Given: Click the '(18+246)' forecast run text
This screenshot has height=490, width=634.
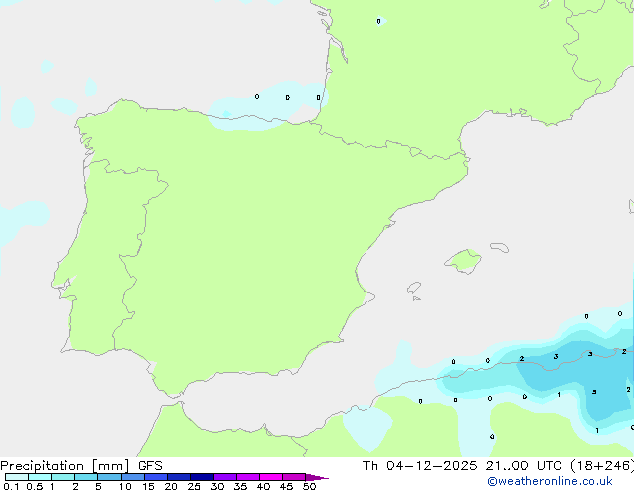Looking at the screenshot, I should click(602, 466).
